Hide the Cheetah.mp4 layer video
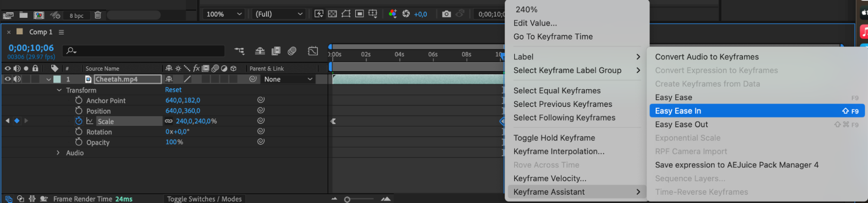Screen dimensions: 868x203 tap(7, 79)
